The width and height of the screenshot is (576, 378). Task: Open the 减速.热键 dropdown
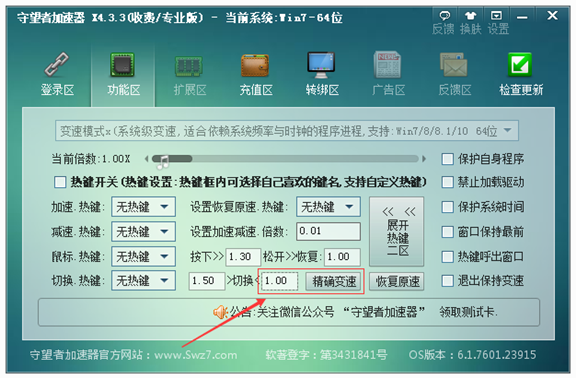tap(143, 232)
